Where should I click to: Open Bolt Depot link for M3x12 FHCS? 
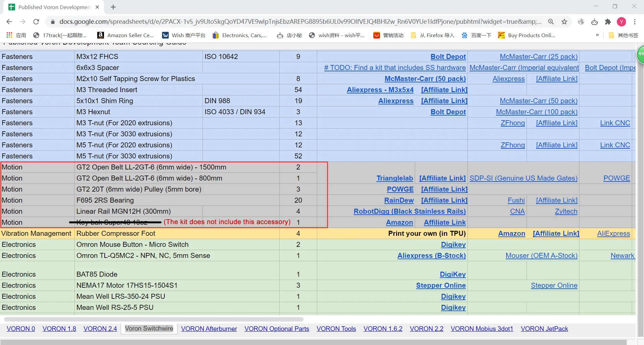pos(448,57)
